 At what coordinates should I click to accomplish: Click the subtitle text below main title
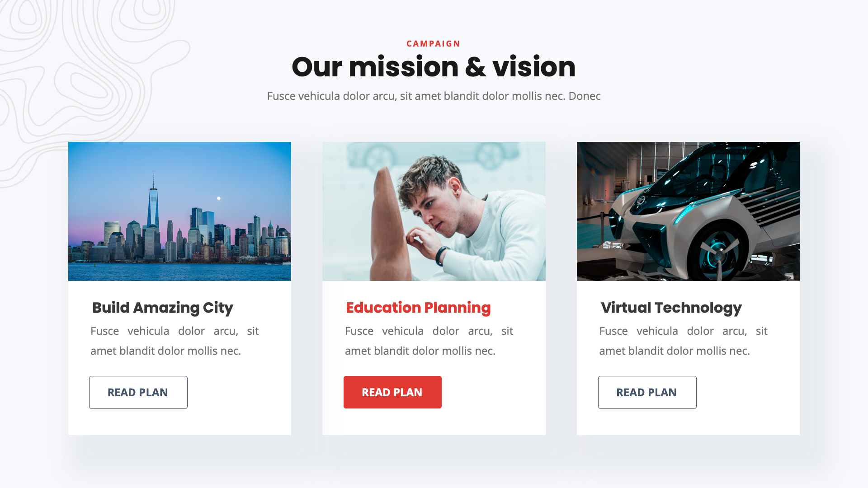[434, 96]
